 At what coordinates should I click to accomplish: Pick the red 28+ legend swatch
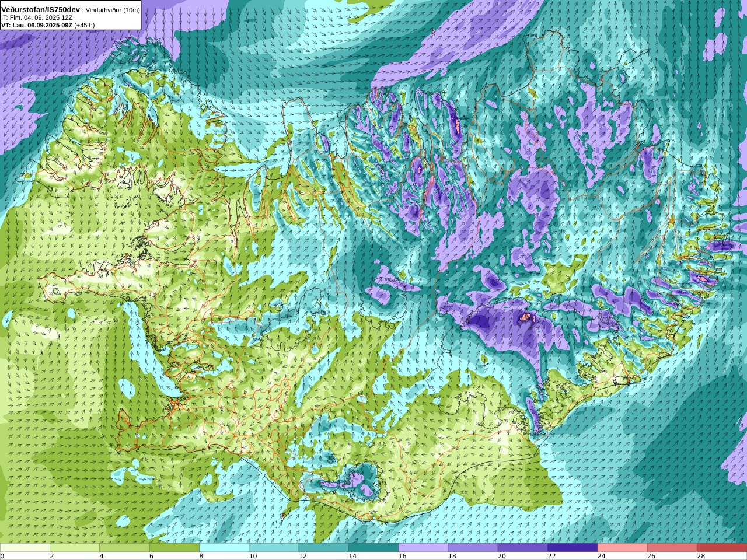point(722,548)
